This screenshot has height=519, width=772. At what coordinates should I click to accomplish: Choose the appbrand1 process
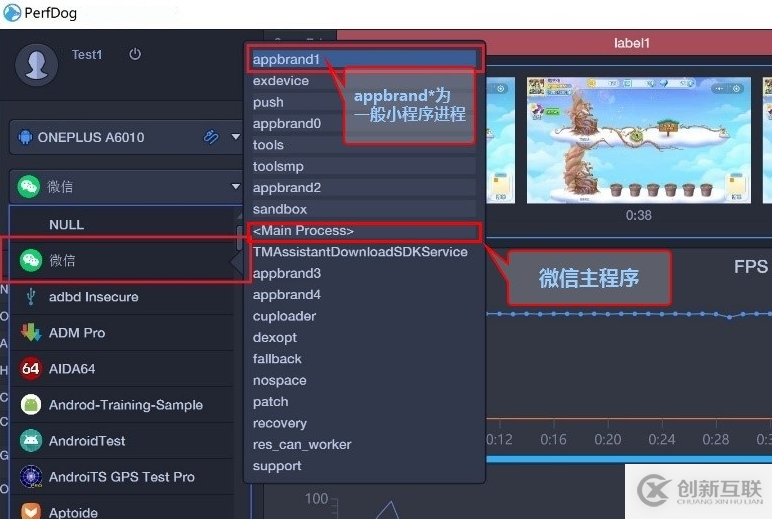point(363,59)
